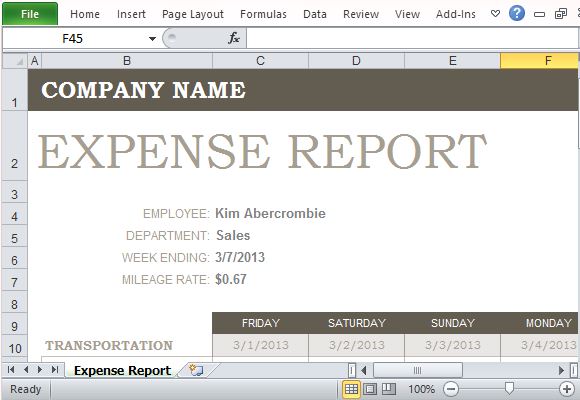Click the Insert Function fx icon
The image size is (580, 400).
pyautogui.click(x=234, y=38)
